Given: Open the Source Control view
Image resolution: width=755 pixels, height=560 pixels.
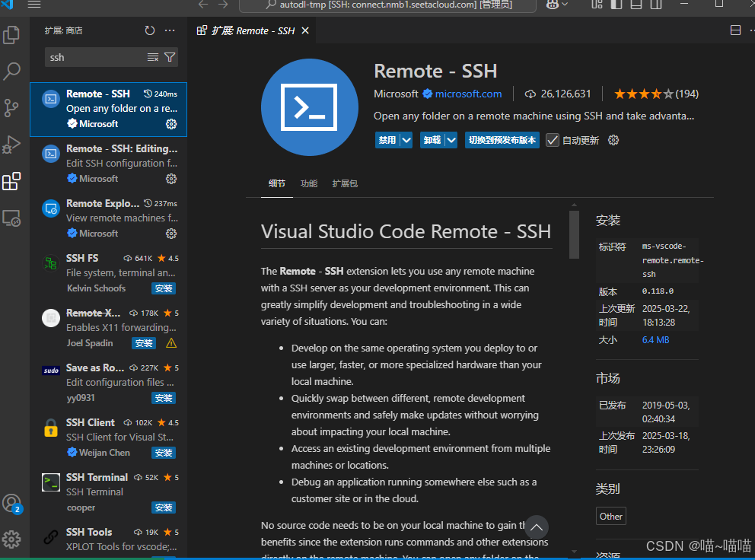Looking at the screenshot, I should 11,108.
